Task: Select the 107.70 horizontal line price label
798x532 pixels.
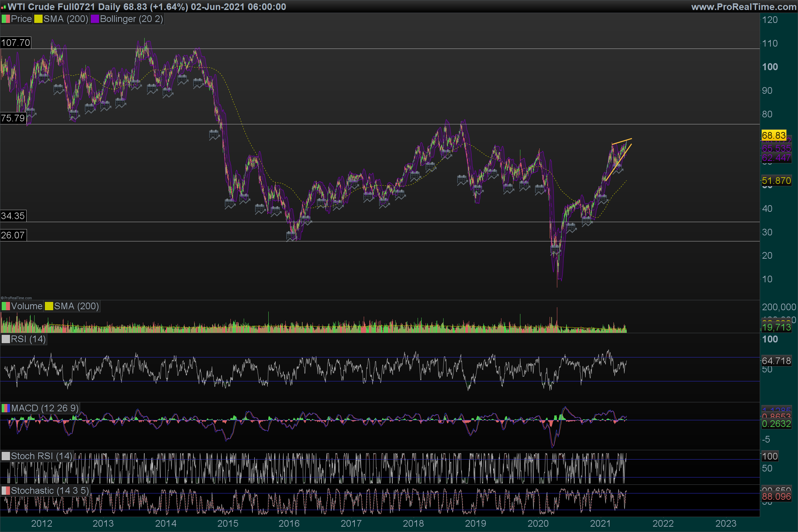Action: tap(16, 43)
